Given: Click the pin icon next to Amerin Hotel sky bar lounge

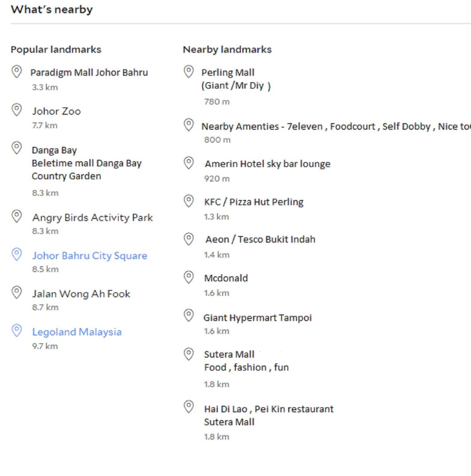Looking at the screenshot, I should point(189,163).
